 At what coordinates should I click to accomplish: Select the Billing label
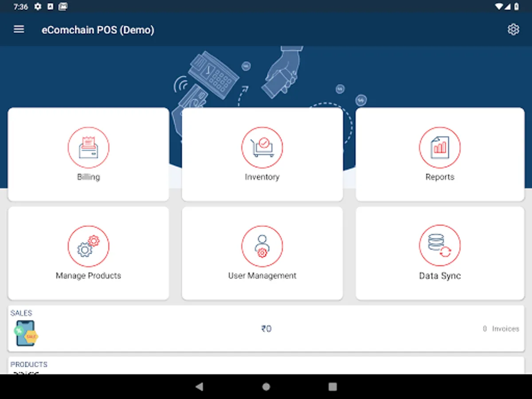point(88,177)
